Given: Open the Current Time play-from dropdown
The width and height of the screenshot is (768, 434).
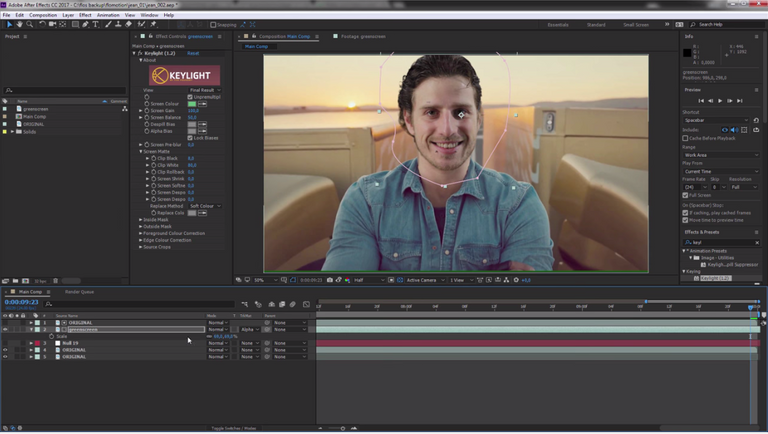Looking at the screenshot, I should coord(721,172).
